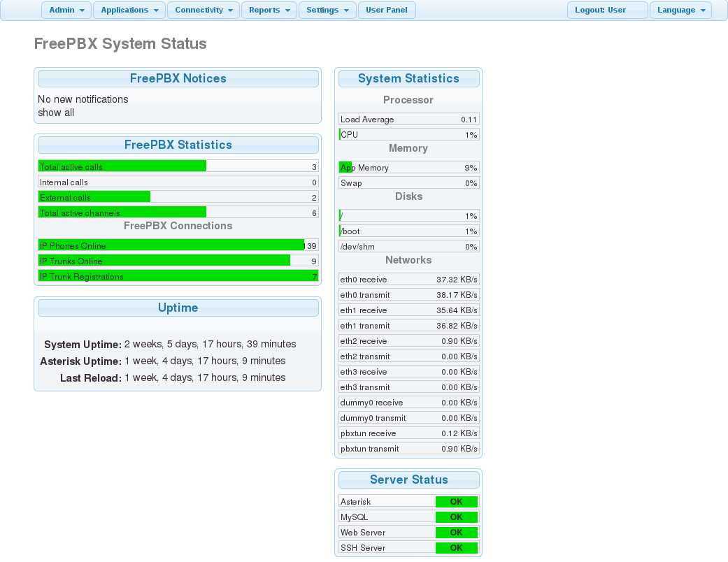The image size is (728, 562).
Task: Click the root '/' disk usage row
Action: (408, 216)
